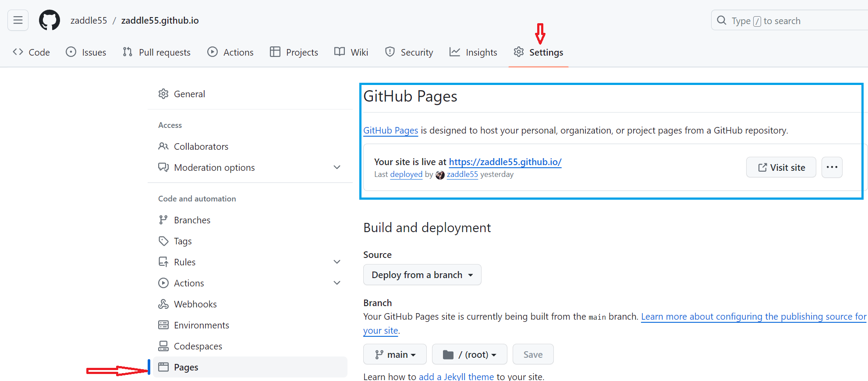Click the Tags label icon
The height and width of the screenshot is (381, 868).
pyautogui.click(x=163, y=241)
